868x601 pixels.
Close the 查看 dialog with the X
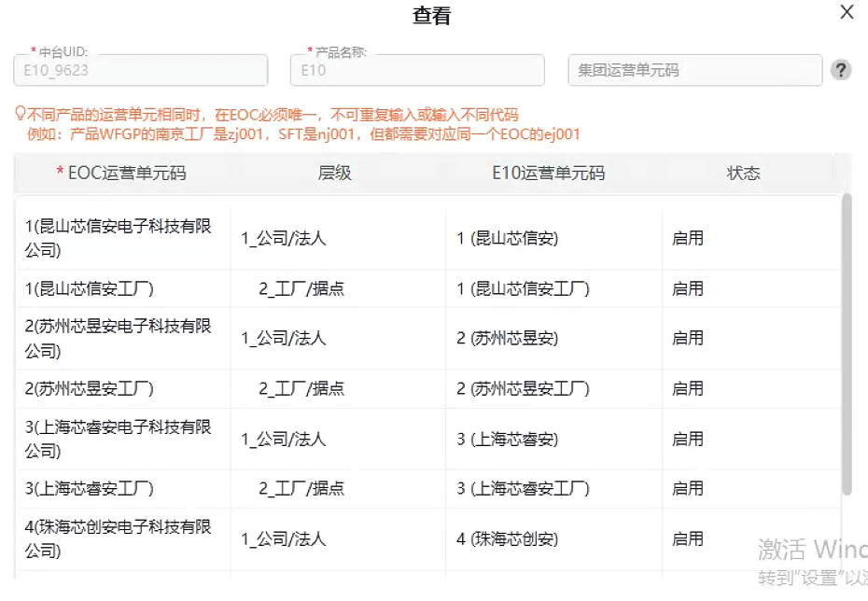tap(847, 12)
